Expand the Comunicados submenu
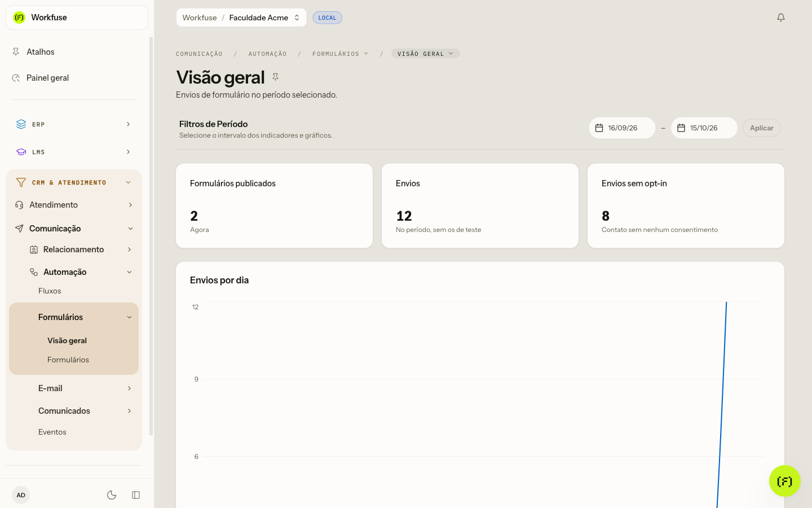The image size is (812, 508). [129, 411]
